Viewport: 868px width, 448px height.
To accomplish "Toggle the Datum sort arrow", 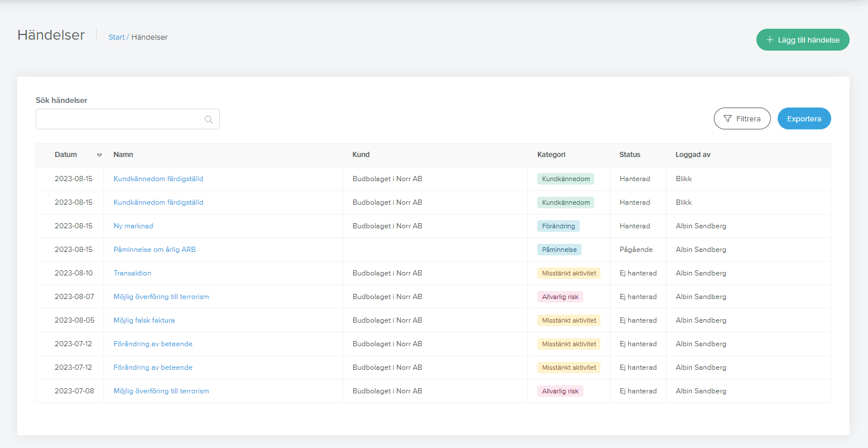I will (100, 155).
